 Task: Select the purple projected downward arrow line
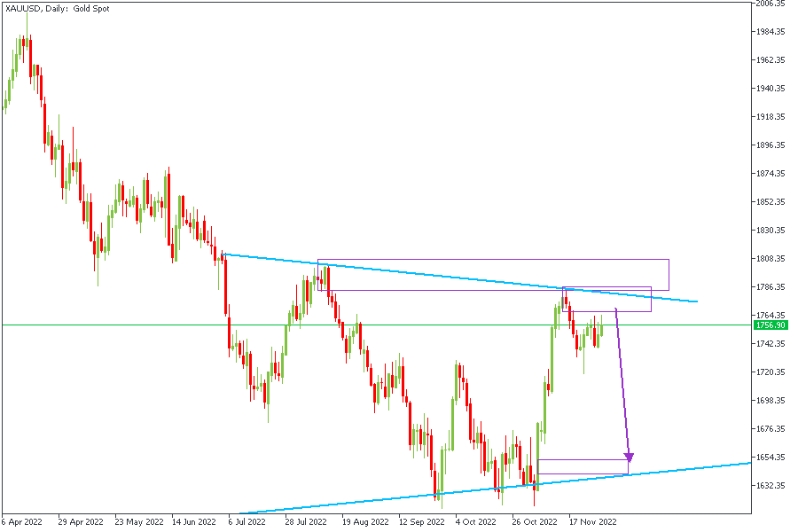(622, 381)
